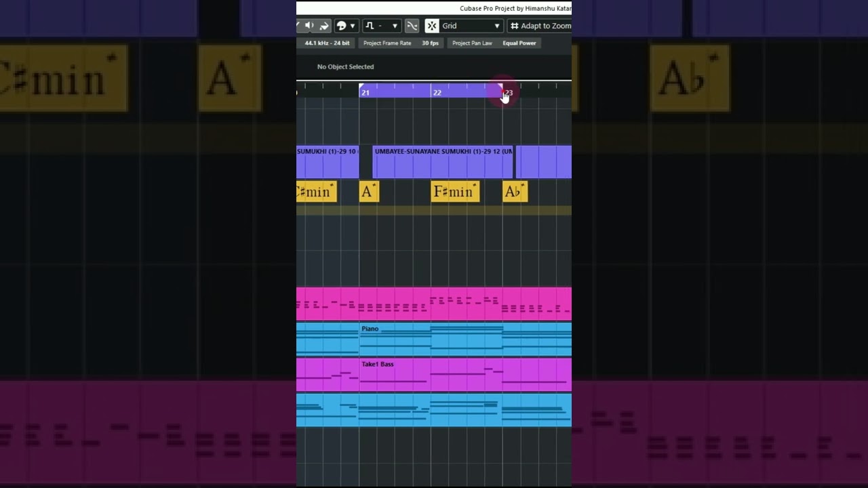Open the Adapt to Zoom grid dropdown

(x=540, y=26)
